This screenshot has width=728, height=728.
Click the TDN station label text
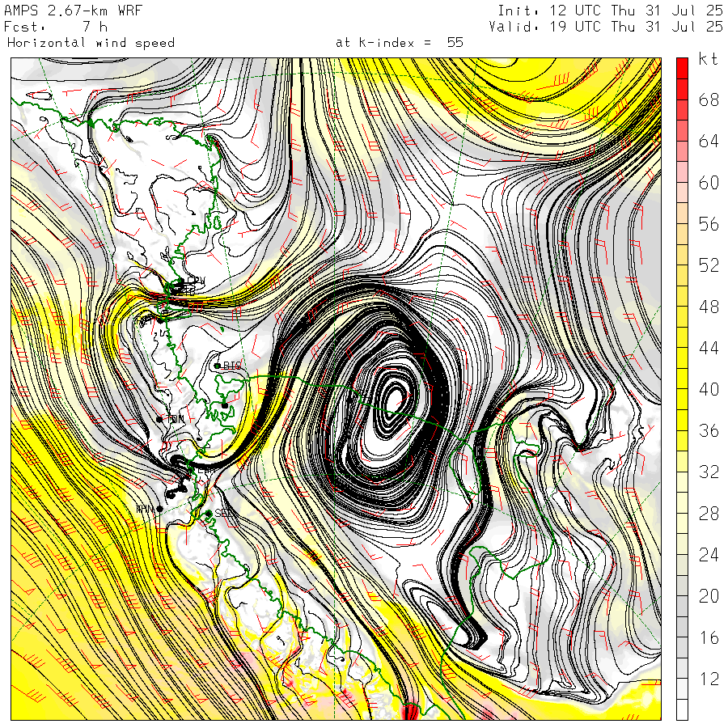(176, 419)
